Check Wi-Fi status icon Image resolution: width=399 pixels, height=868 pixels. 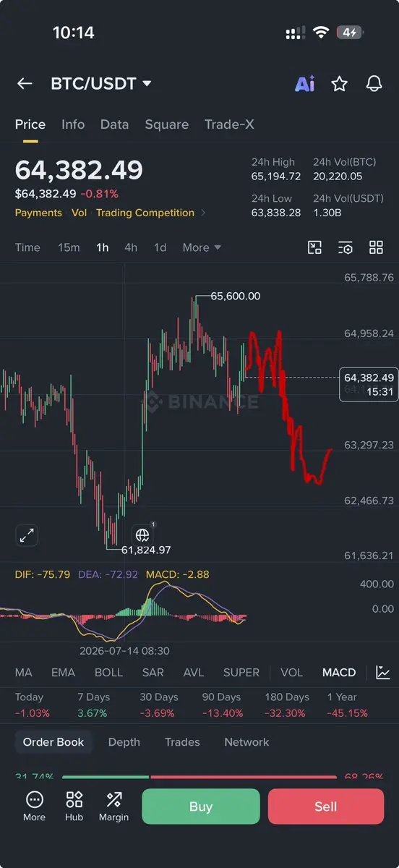pos(321,33)
